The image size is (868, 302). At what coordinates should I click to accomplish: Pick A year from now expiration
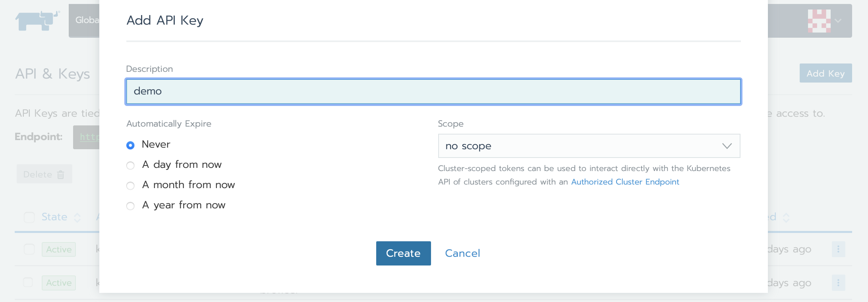(130, 206)
